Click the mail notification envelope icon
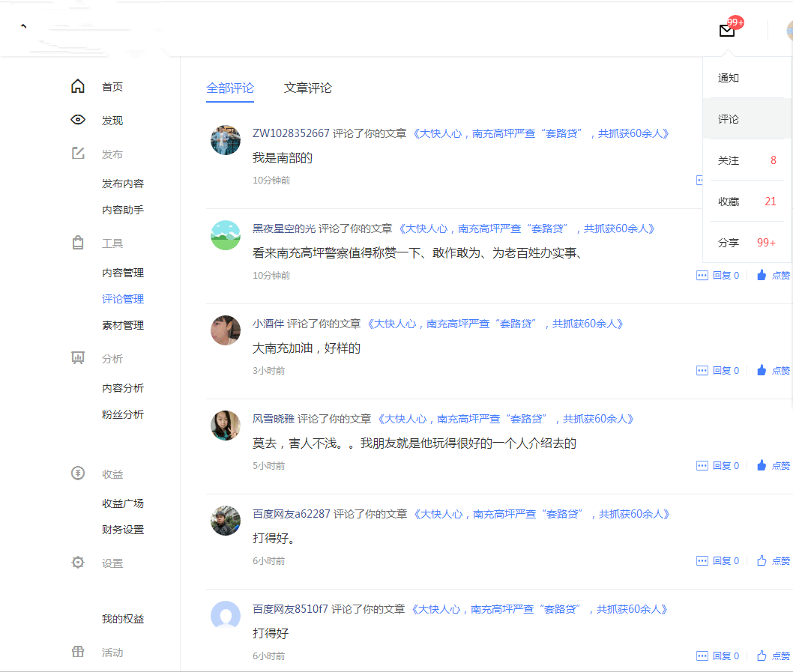The width and height of the screenshot is (793, 672). (x=726, y=31)
